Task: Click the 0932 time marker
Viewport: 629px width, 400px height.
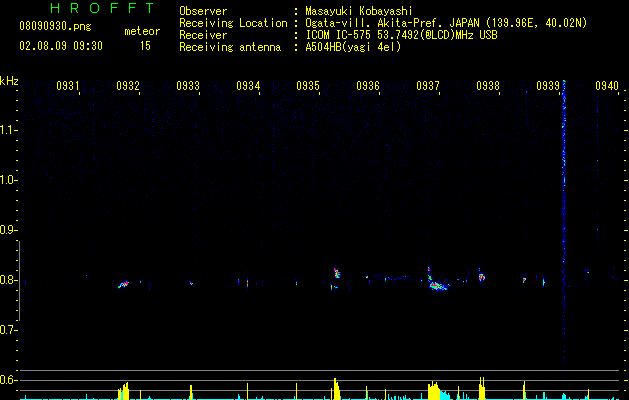Action: pyautogui.click(x=128, y=86)
